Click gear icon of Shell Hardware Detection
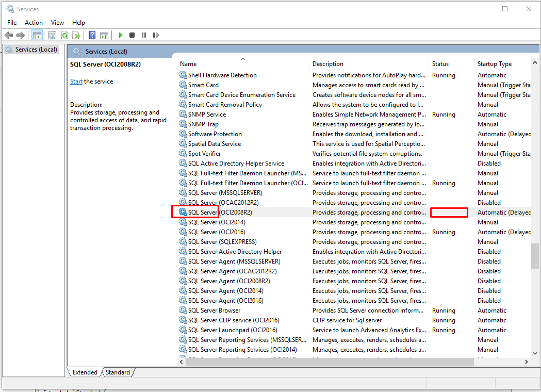 (x=183, y=75)
